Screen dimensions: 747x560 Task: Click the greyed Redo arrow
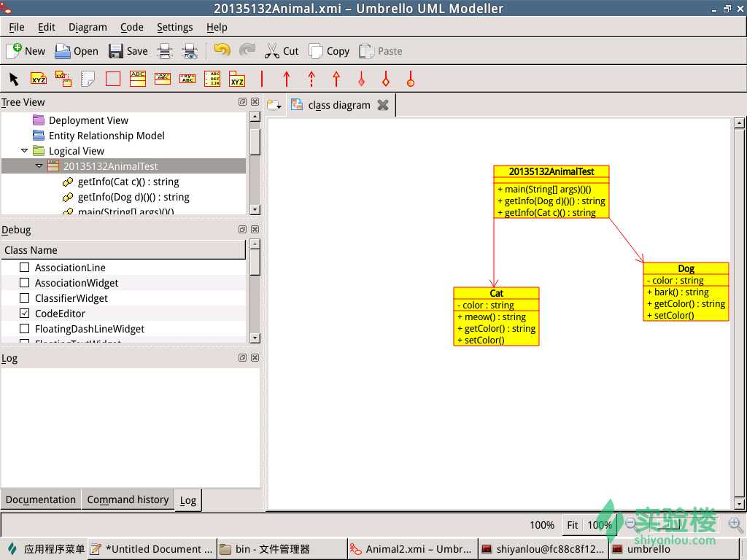(x=247, y=50)
